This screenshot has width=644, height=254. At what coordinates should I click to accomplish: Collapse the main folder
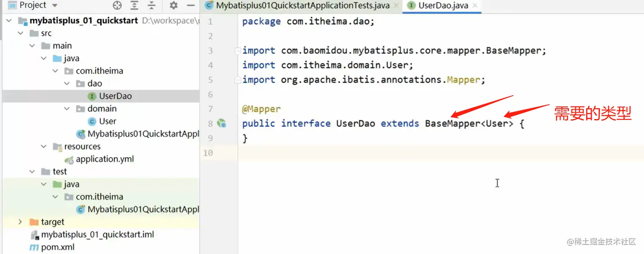coord(32,46)
